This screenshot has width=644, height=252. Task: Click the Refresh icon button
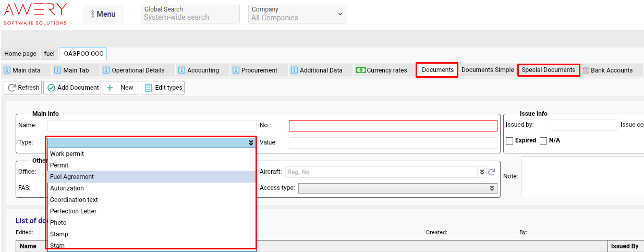11,88
